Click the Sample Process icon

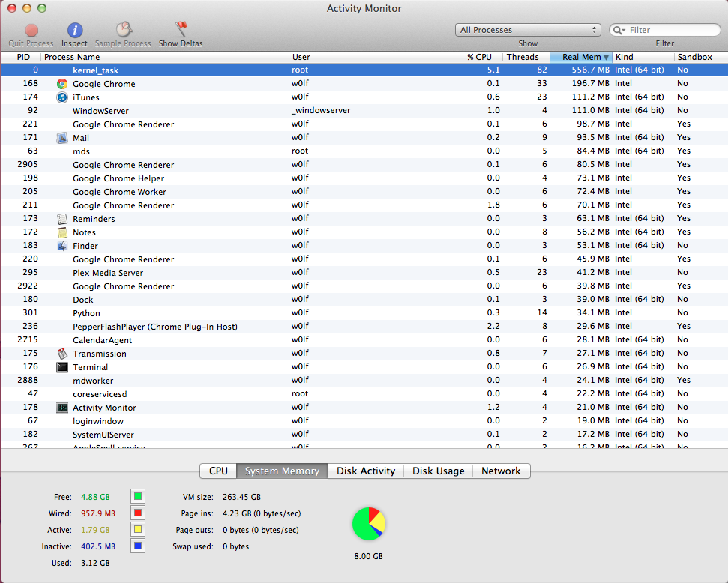[124, 30]
